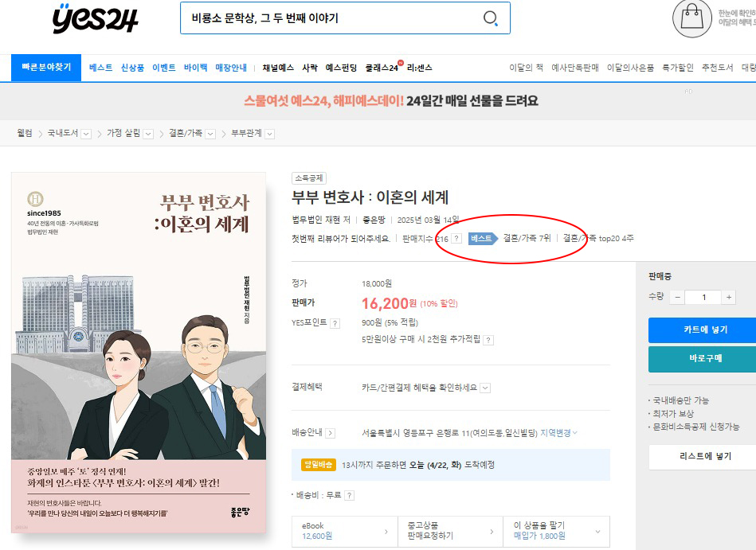Click 카트에 넣기 button
The image size is (756, 550).
[704, 330]
